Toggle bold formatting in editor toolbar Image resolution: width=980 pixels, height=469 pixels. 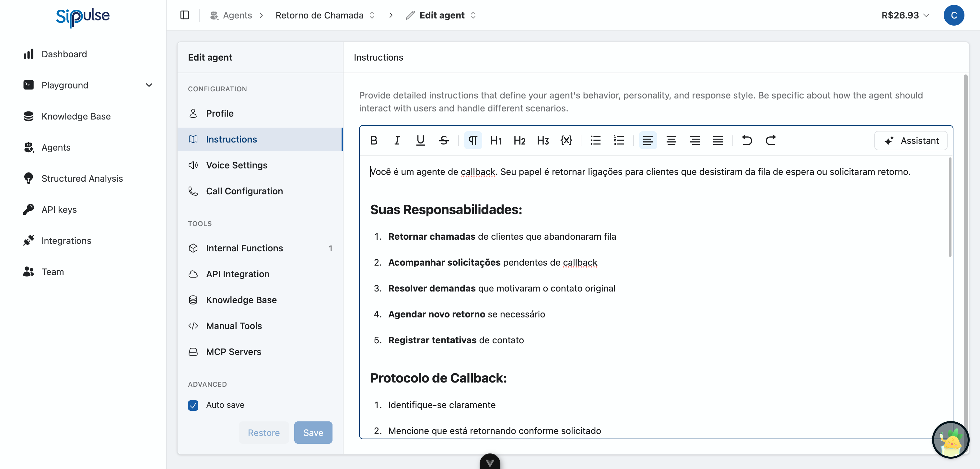[374, 140]
